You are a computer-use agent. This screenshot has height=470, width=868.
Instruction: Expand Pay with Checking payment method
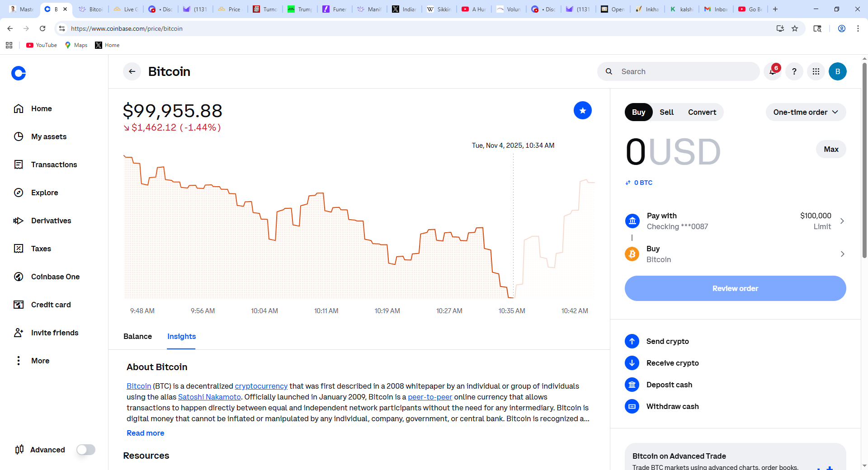point(735,221)
